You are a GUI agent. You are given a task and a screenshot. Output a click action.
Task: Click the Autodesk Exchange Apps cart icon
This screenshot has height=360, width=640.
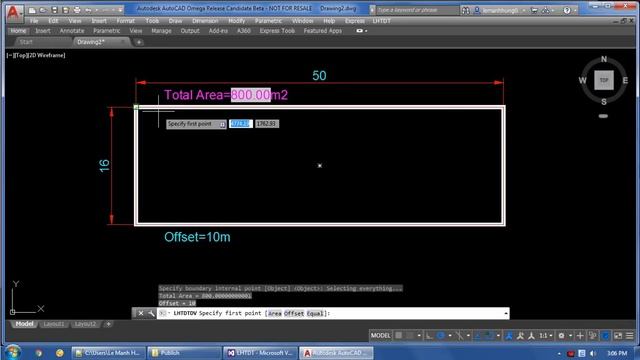[534, 10]
